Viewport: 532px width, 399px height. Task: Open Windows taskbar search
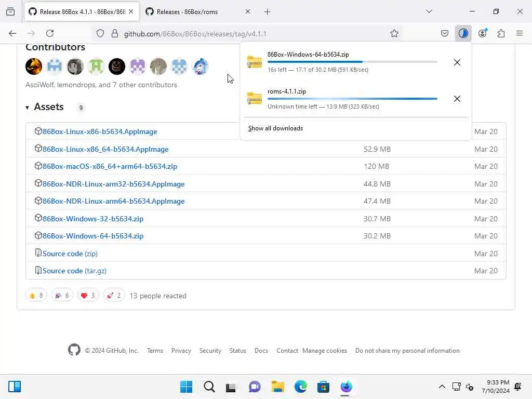[209, 387]
